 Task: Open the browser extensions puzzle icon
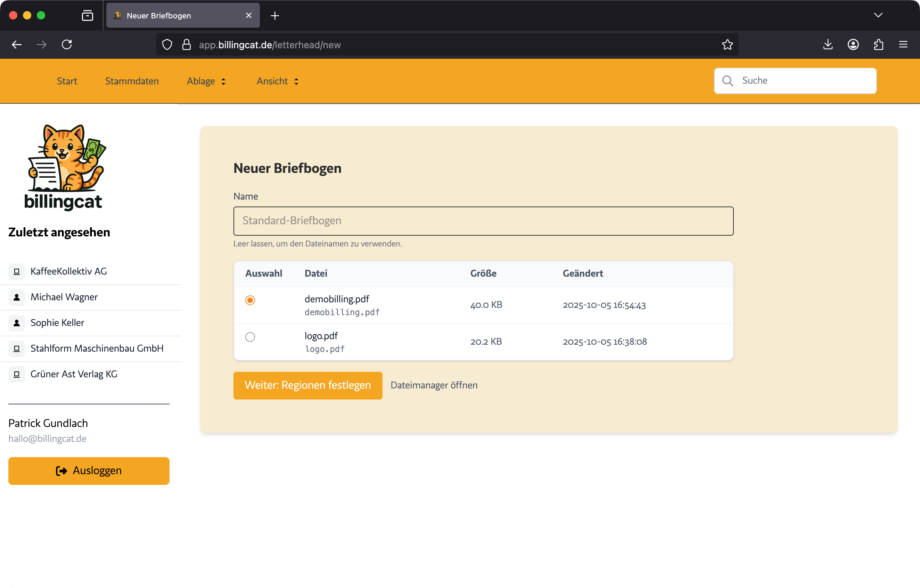[x=878, y=45]
